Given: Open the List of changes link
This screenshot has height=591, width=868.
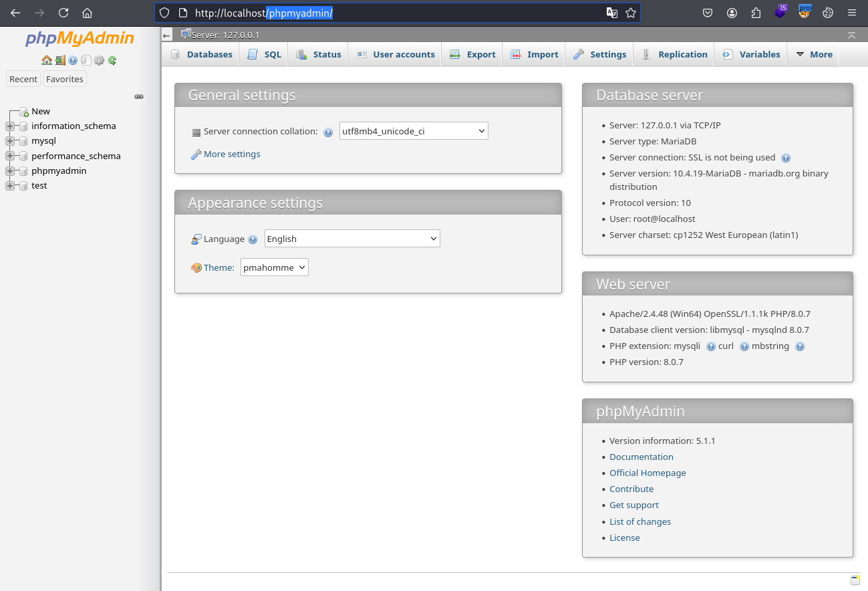Looking at the screenshot, I should click(640, 522).
